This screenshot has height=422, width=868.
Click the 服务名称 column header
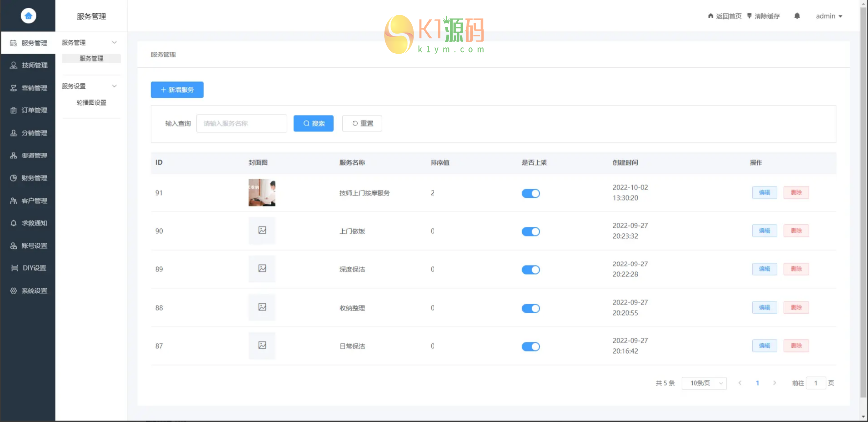coord(352,163)
